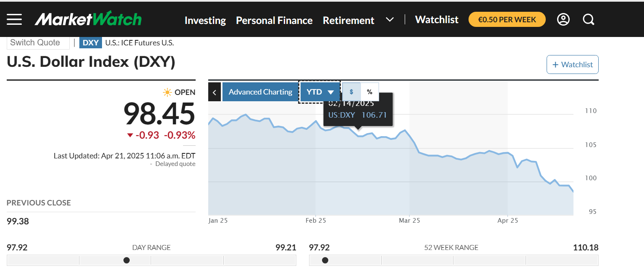Open the YTD time range dropdown
Viewport: 644px width, 271px height.
(x=319, y=92)
